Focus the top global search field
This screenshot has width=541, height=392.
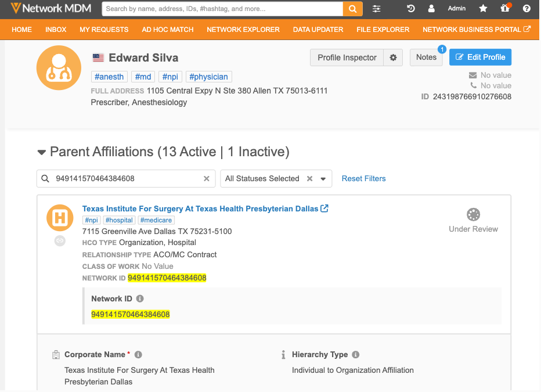click(222, 9)
